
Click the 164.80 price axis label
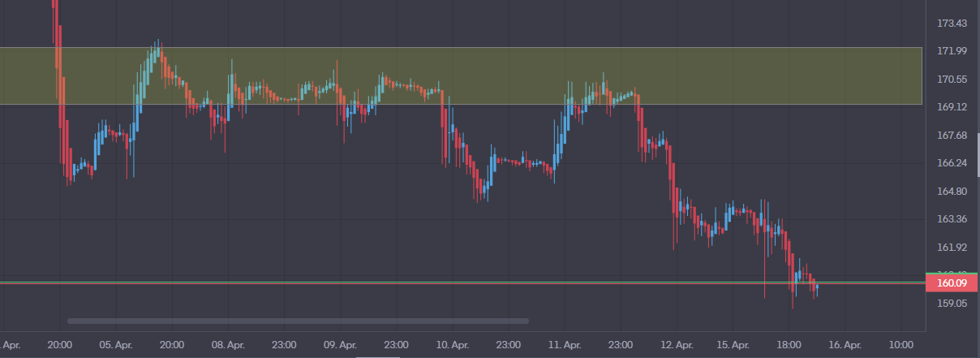(951, 192)
